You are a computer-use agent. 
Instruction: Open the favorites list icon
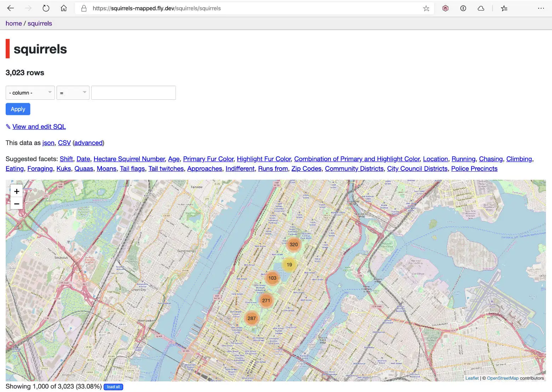tap(504, 8)
